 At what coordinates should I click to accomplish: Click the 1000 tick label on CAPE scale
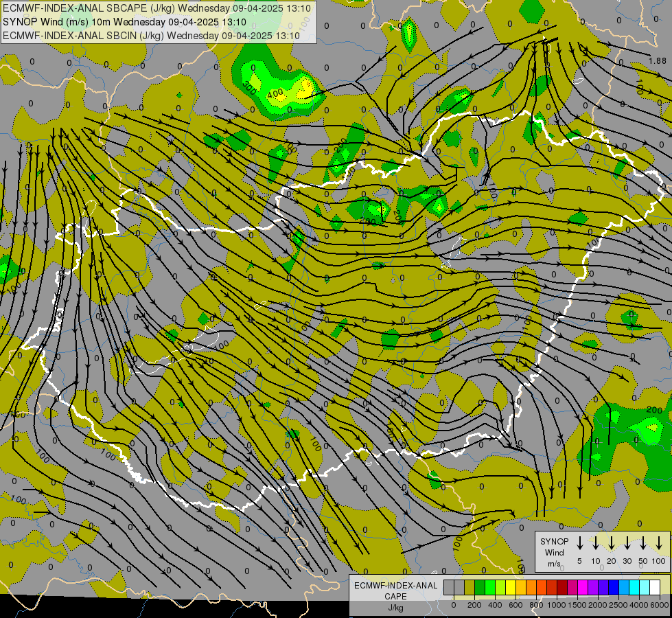point(556,605)
